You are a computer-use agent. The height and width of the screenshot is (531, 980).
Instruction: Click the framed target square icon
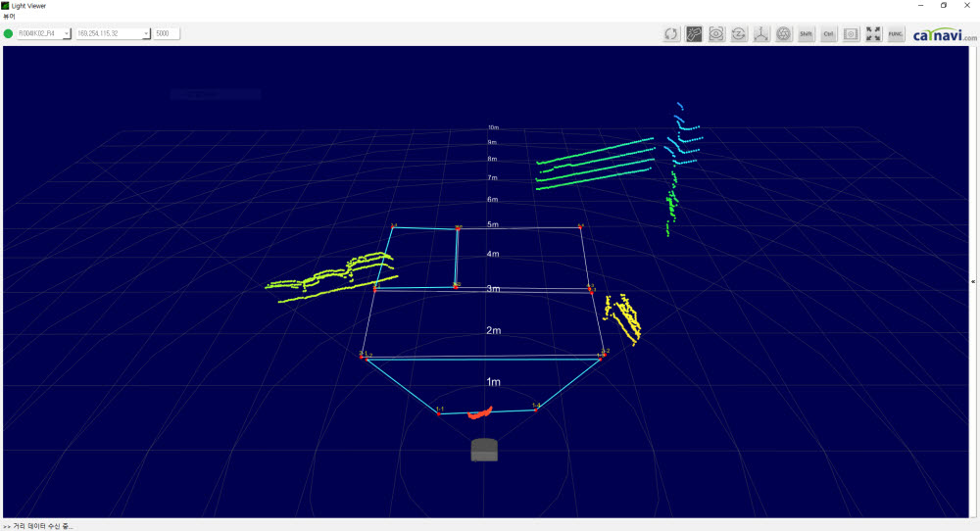coord(852,34)
